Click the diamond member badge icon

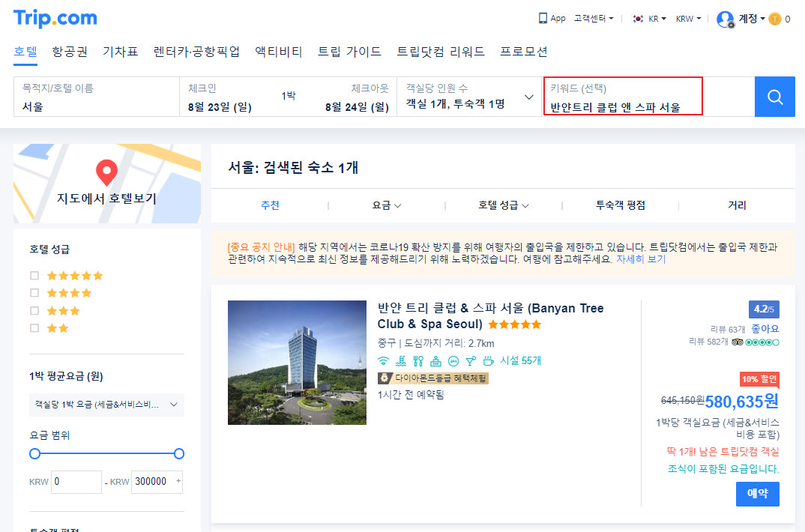coord(384,378)
